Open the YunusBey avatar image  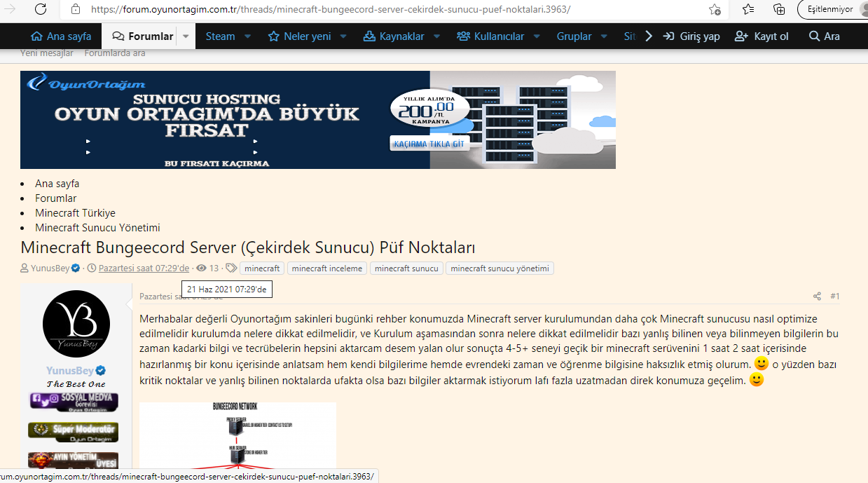[76, 324]
